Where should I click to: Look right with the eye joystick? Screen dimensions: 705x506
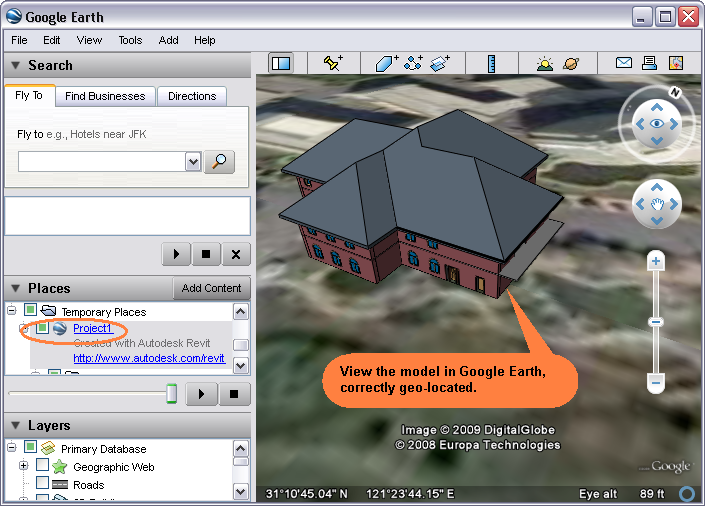pos(674,124)
